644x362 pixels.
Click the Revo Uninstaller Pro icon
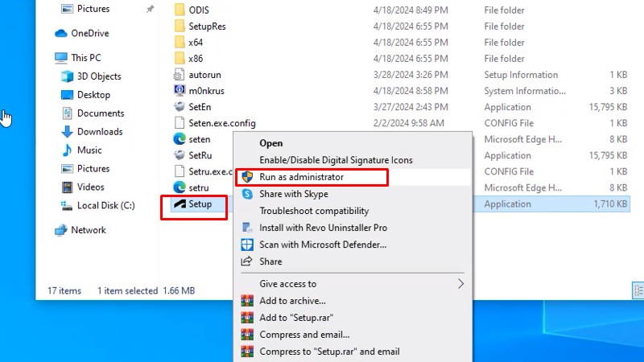tap(247, 228)
